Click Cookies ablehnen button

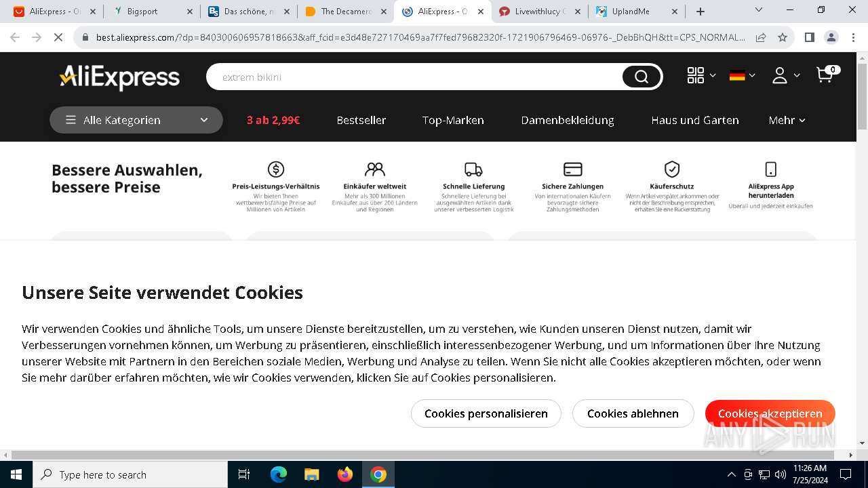(x=633, y=413)
